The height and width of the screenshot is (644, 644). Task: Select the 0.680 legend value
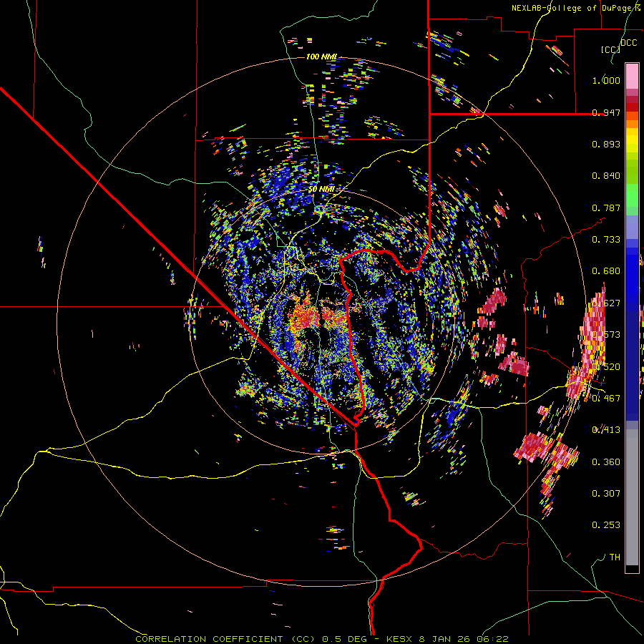tap(606, 271)
